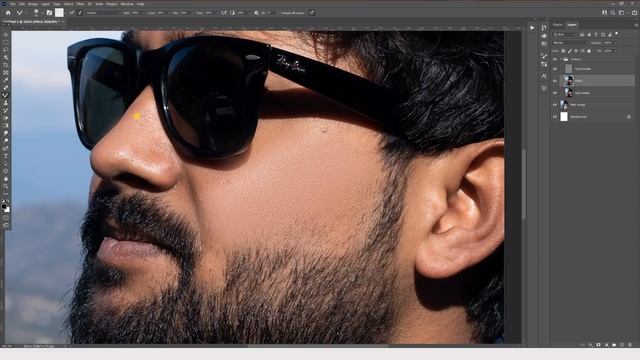Viewport: 640px width, 360px height.
Task: Toggle Lock Transparent Pixels in Layers panel
Action: pyautogui.click(x=563, y=51)
